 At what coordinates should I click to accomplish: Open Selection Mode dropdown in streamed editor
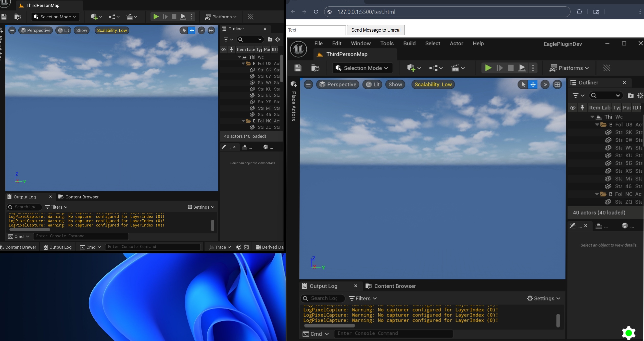362,68
